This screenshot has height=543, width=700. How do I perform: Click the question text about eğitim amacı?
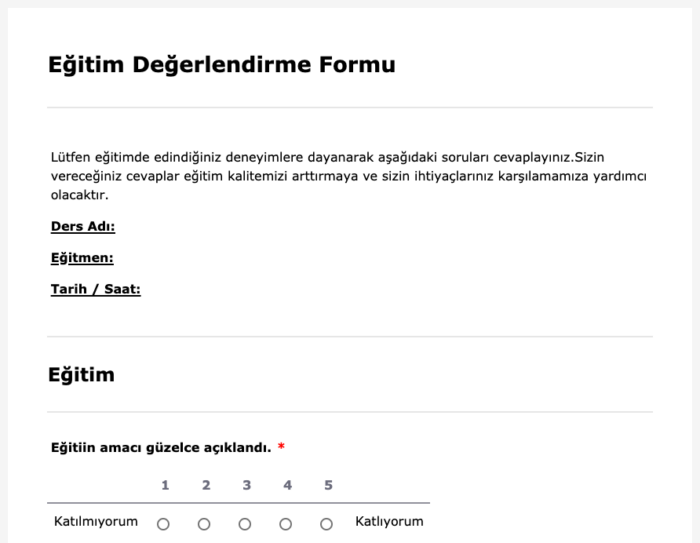pos(161,447)
